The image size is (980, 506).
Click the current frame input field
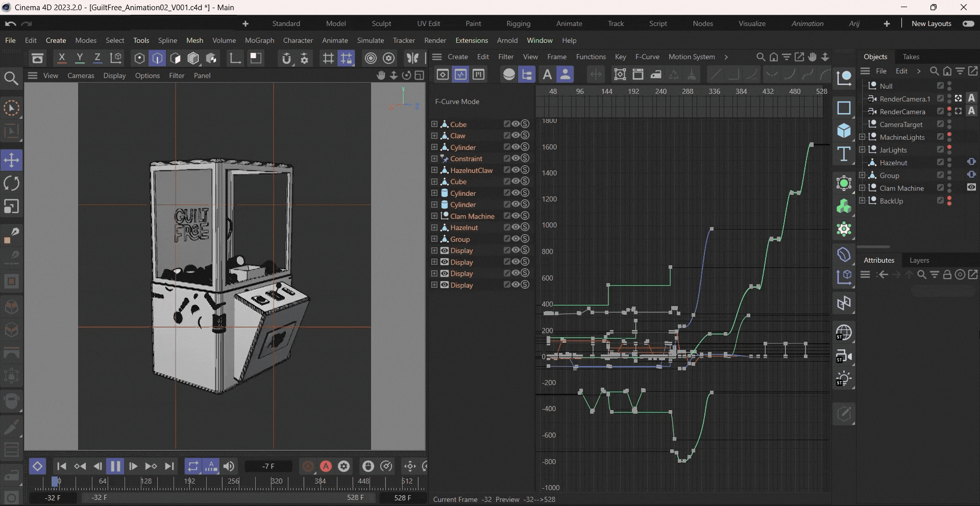coord(268,466)
